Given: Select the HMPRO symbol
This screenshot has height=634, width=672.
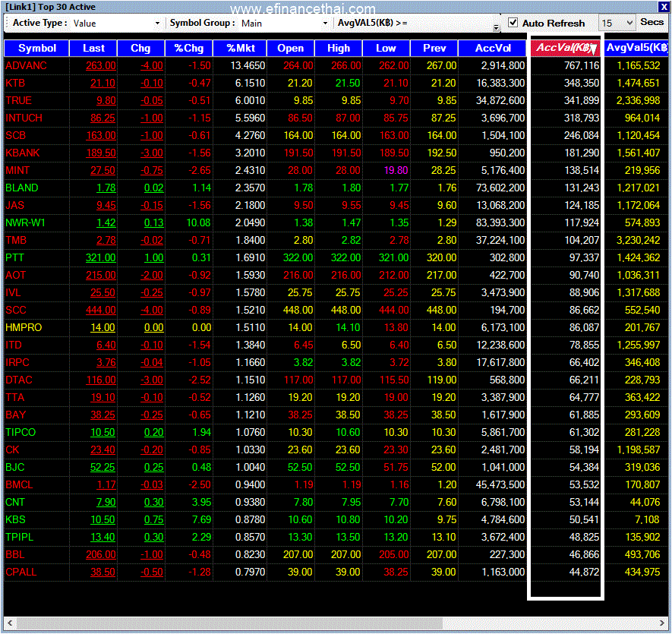Looking at the screenshot, I should 24,327.
